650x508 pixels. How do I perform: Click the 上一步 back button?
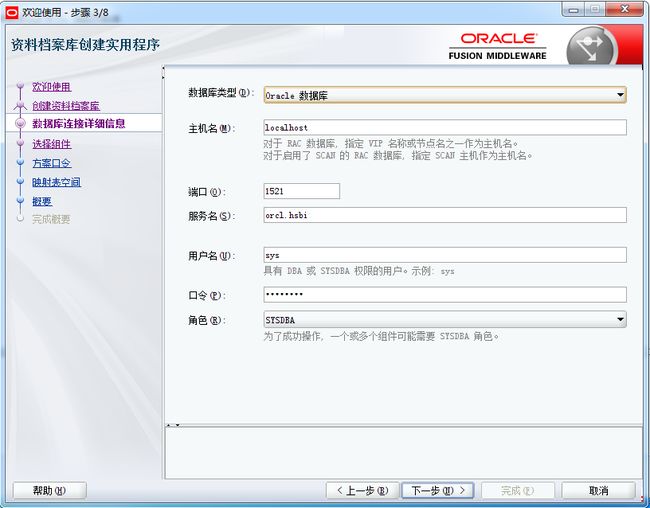(363, 491)
